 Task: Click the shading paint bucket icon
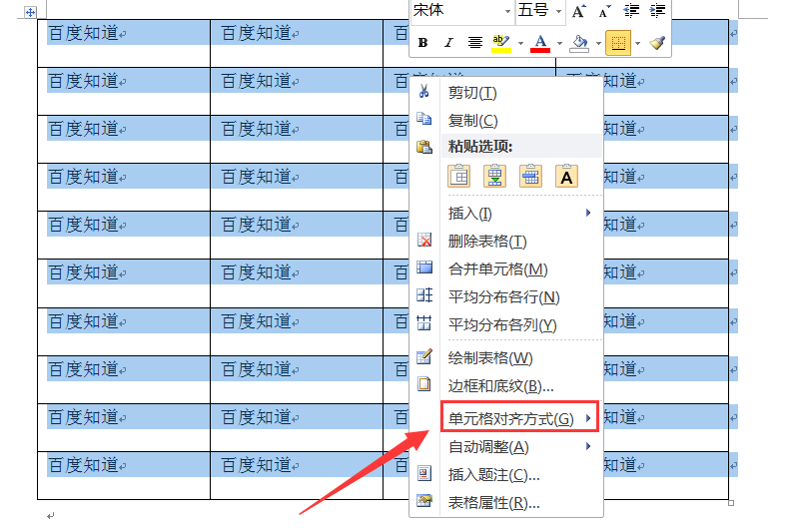pyautogui.click(x=579, y=43)
